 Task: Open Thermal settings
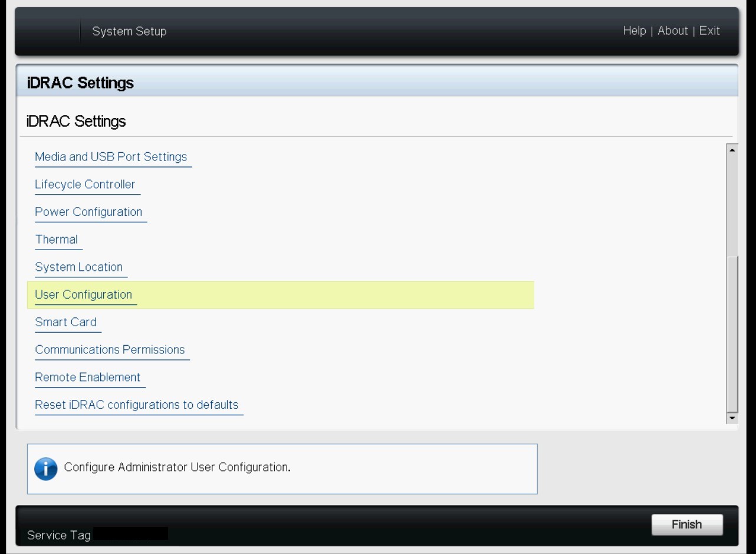click(x=57, y=240)
